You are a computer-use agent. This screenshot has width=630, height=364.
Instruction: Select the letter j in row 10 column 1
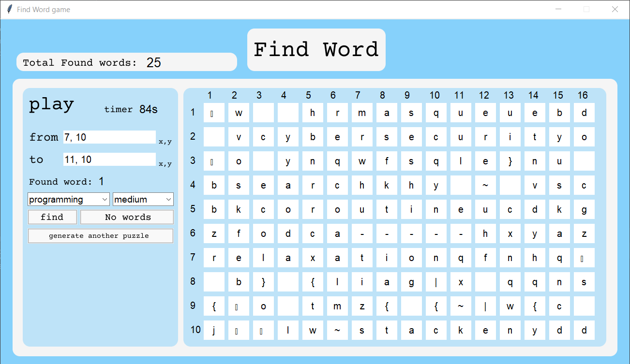pos(214,330)
